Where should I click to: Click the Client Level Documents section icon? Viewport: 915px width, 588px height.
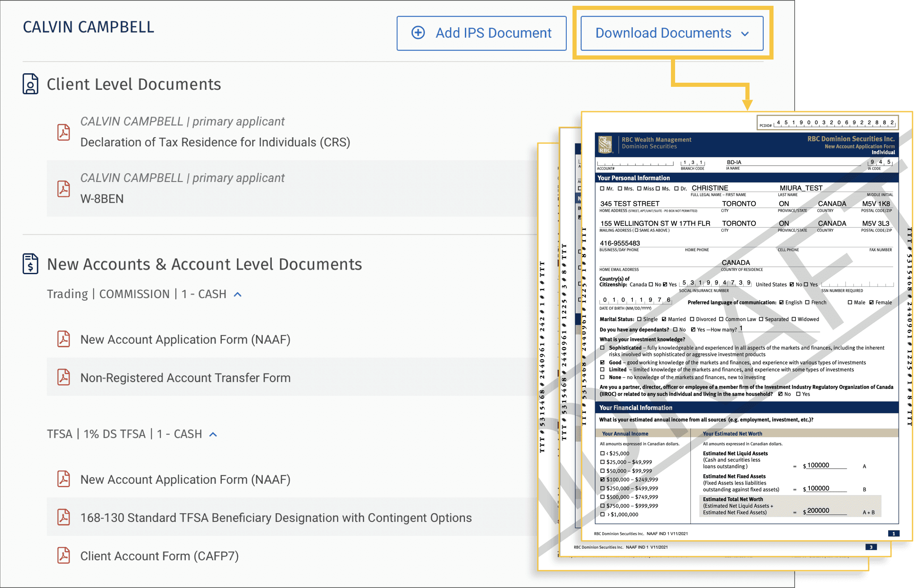30,84
